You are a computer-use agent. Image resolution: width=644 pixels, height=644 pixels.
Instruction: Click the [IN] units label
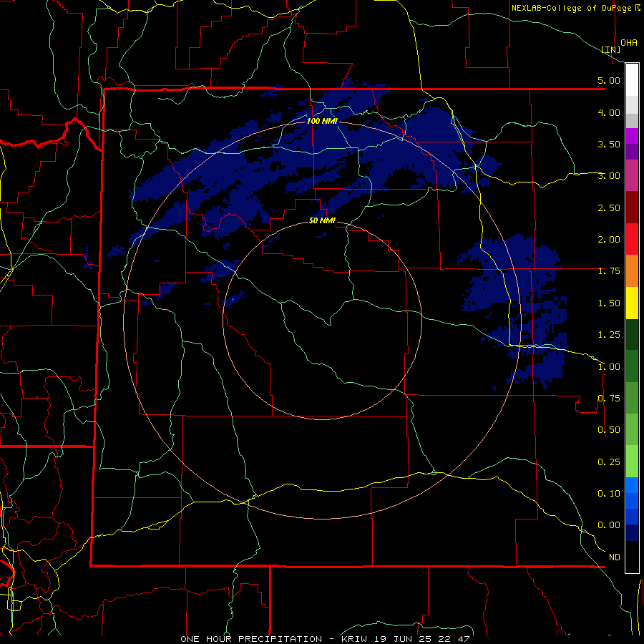click(610, 49)
